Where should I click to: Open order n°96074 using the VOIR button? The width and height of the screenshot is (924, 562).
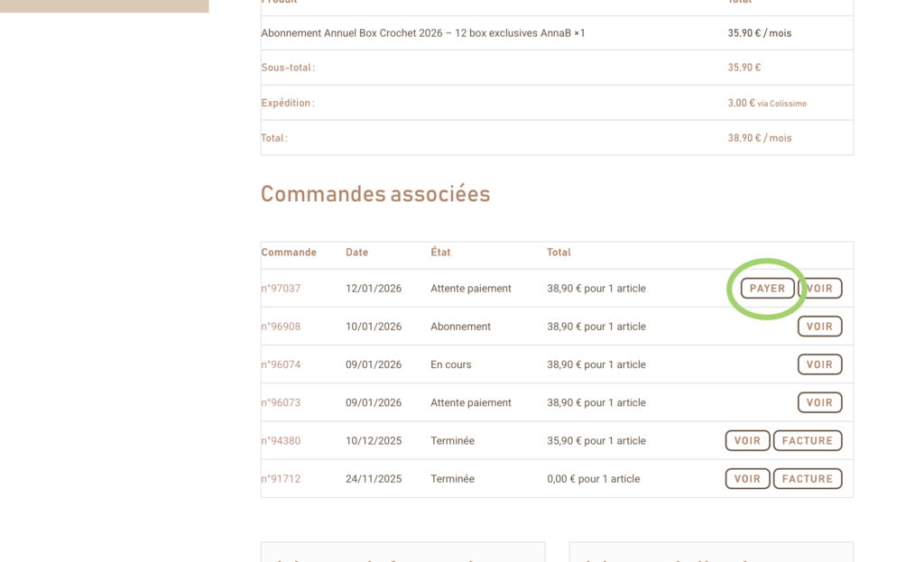coord(819,364)
